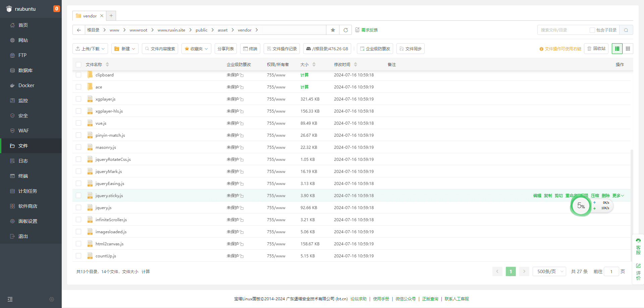The height and width of the screenshot is (308, 644).
Task: Sort by size column arrows
Action: tap(314, 64)
